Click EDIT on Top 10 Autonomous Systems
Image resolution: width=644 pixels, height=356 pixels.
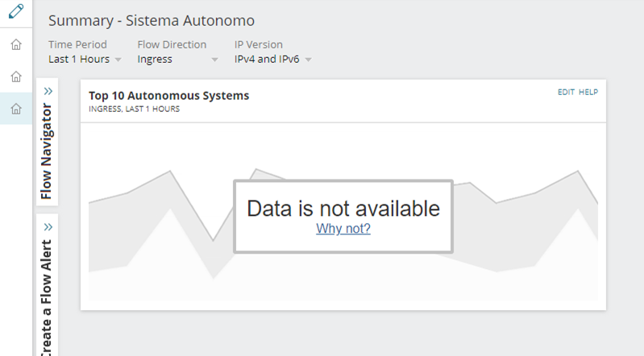566,92
